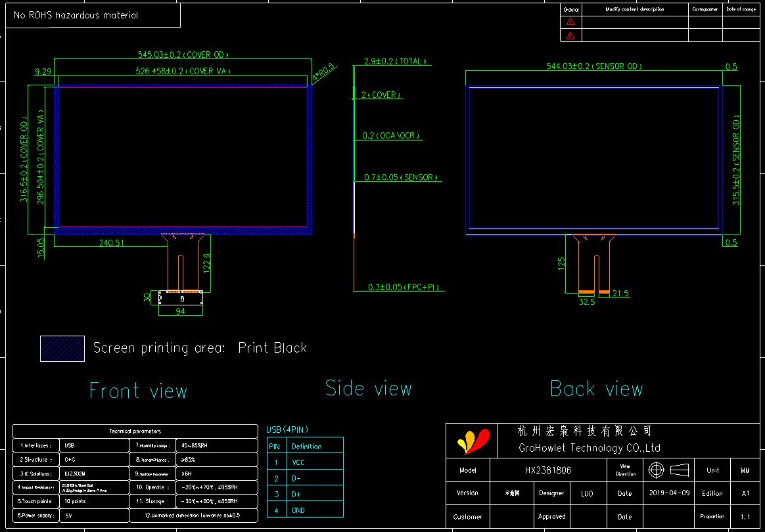Image resolution: width=765 pixels, height=532 pixels.
Task: Select the '0.2 (OCA\OCR)' thickness label
Action: coord(391,135)
